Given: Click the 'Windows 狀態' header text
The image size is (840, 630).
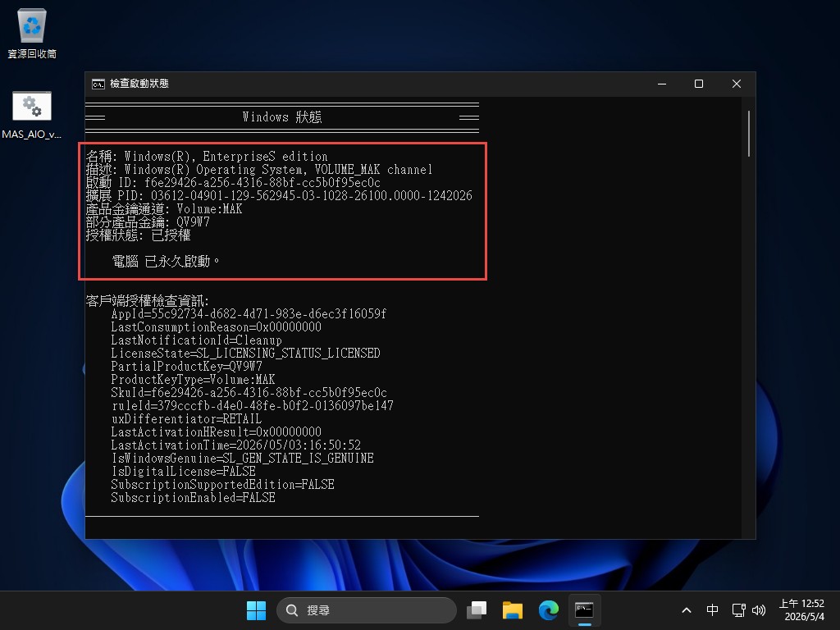Looking at the screenshot, I should coord(282,116).
